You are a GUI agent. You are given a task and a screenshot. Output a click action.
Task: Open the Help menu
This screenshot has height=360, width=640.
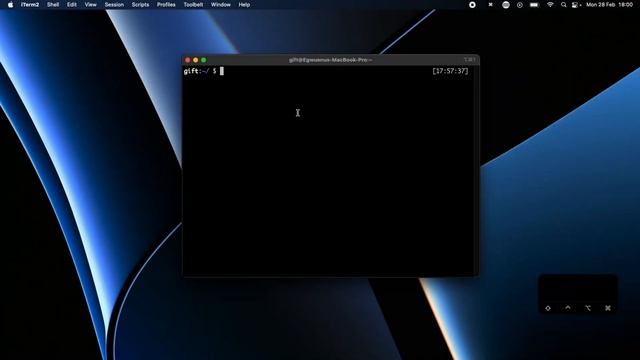(x=244, y=5)
